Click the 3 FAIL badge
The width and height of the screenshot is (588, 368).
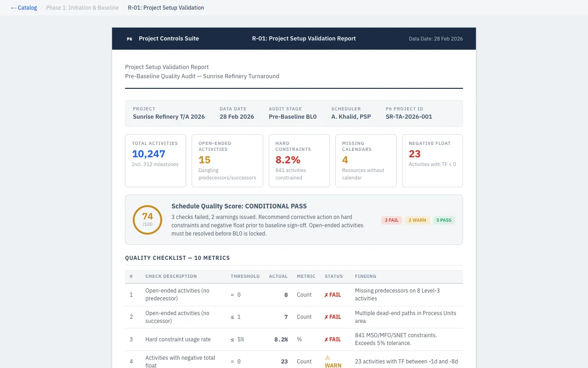[x=391, y=220]
